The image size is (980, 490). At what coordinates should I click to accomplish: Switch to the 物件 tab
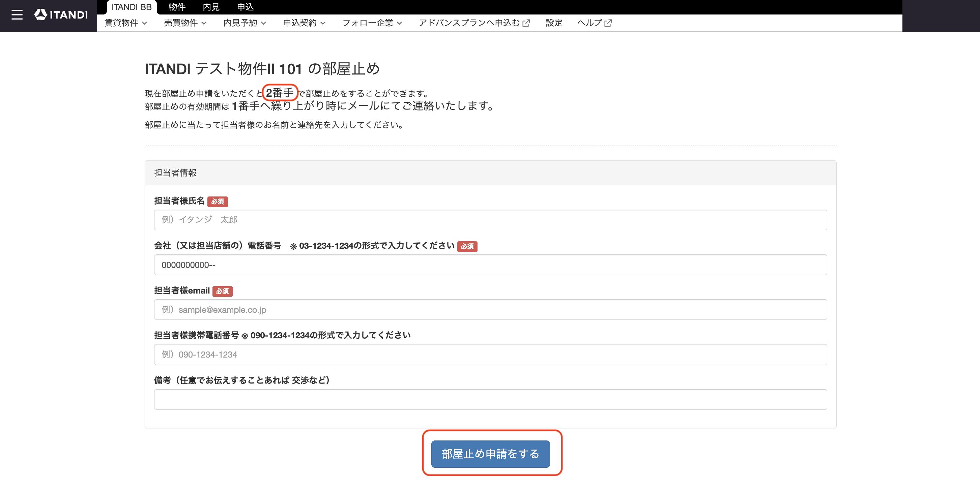[177, 7]
